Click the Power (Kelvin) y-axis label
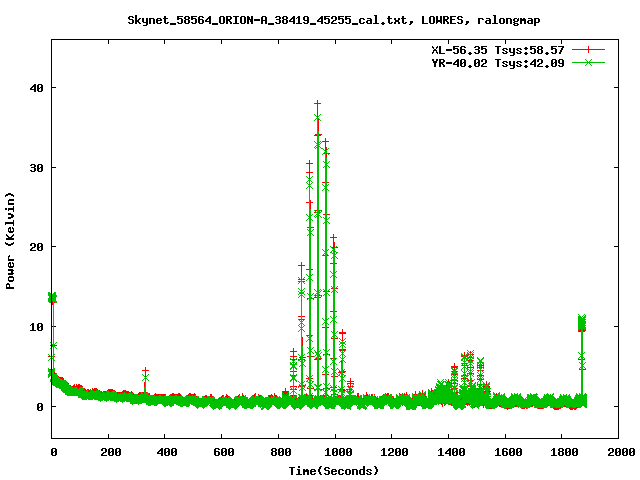640x480 pixels. (10, 241)
